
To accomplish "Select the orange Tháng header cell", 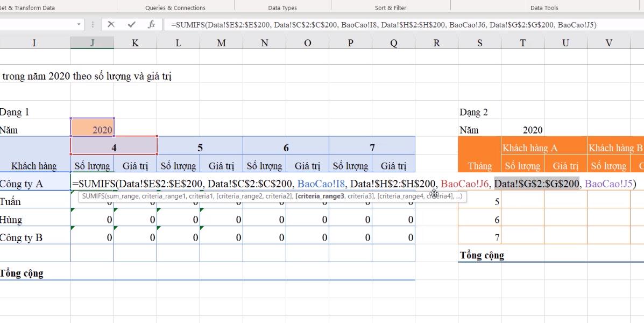I will 479,166.
